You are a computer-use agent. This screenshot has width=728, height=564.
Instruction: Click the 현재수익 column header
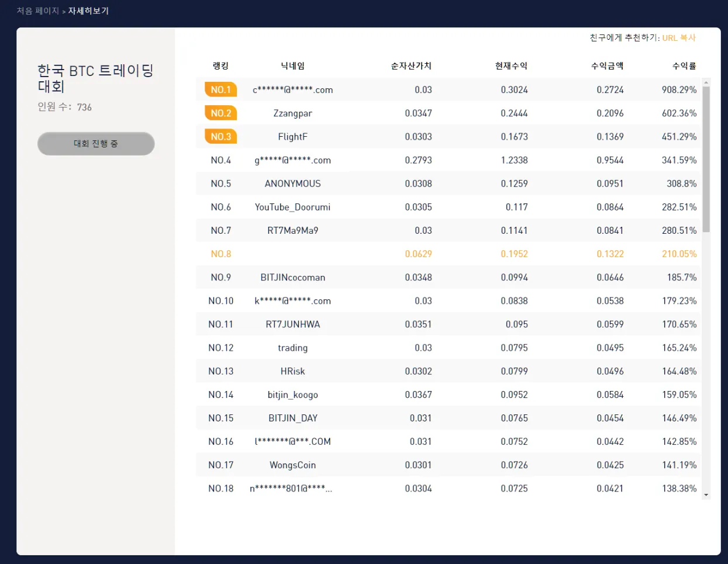(512, 65)
